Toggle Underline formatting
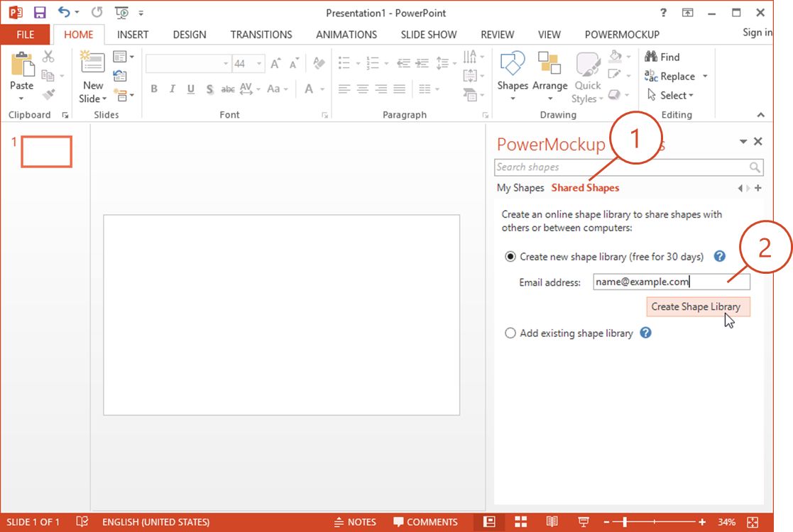 tap(191, 89)
